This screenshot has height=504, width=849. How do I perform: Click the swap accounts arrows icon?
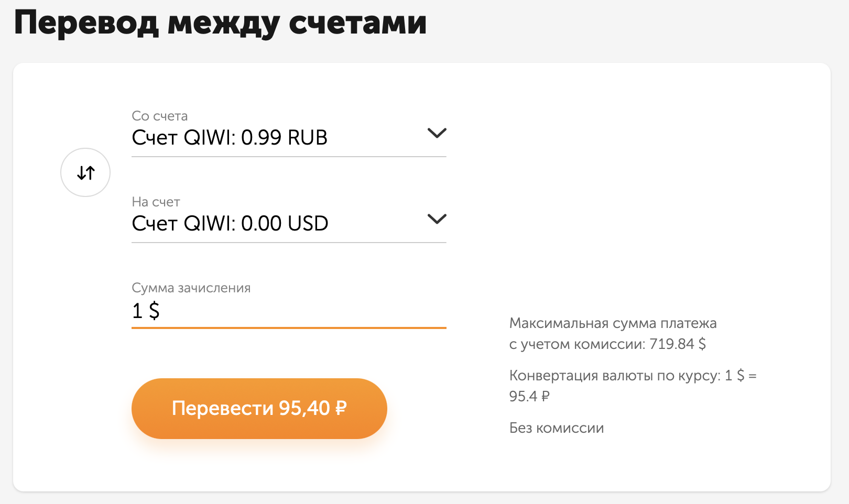pyautogui.click(x=85, y=172)
